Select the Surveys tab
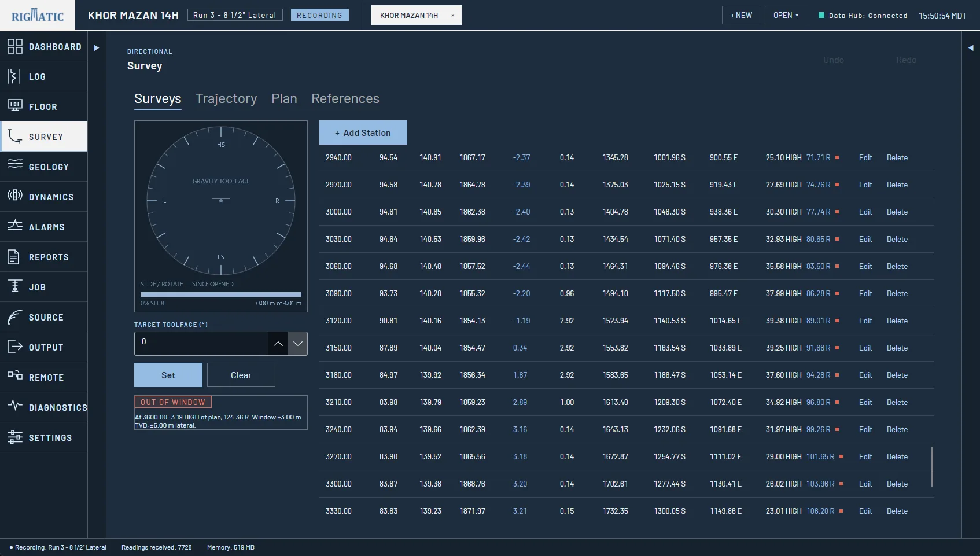The image size is (980, 556). click(158, 99)
